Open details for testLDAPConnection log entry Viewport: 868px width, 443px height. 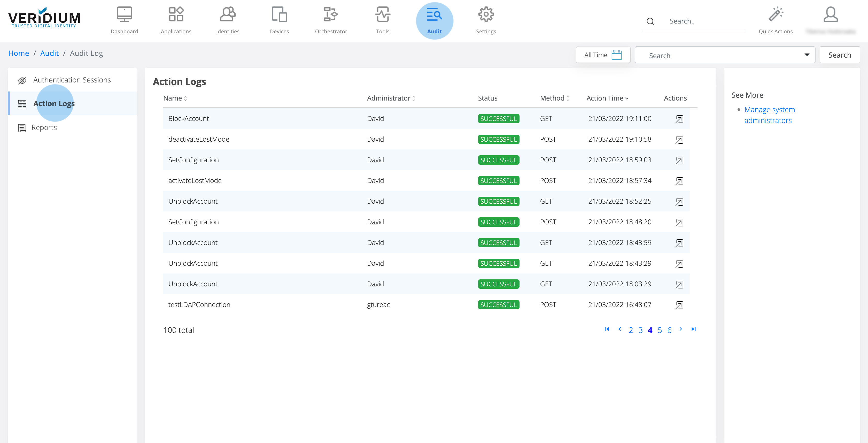click(x=679, y=305)
